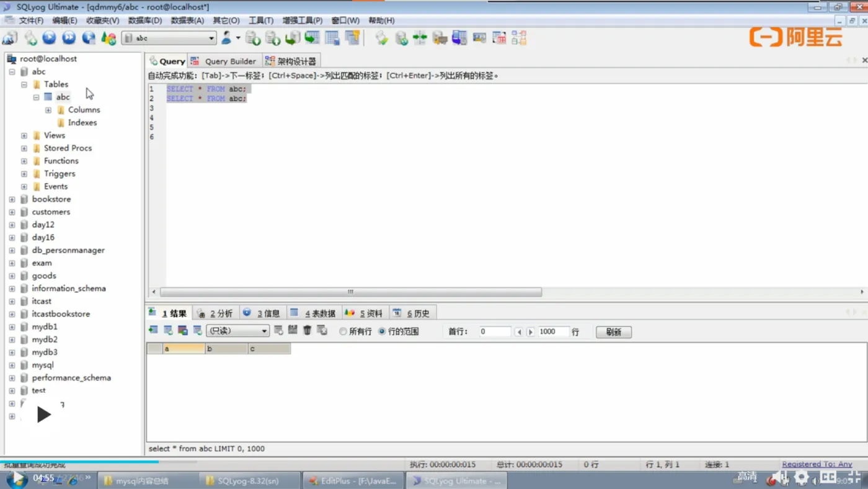Viewport: 868px width, 489px height.
Task: Open the (只读) mode dropdown
Action: click(237, 331)
